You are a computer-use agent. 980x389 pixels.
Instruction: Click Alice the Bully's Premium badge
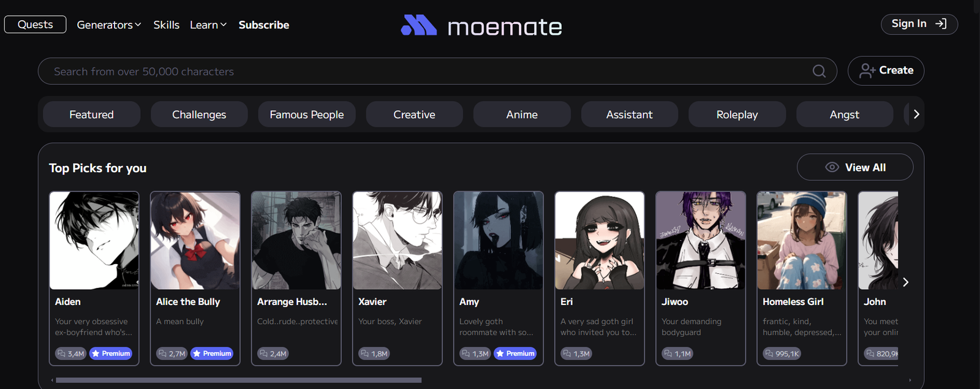click(x=212, y=353)
